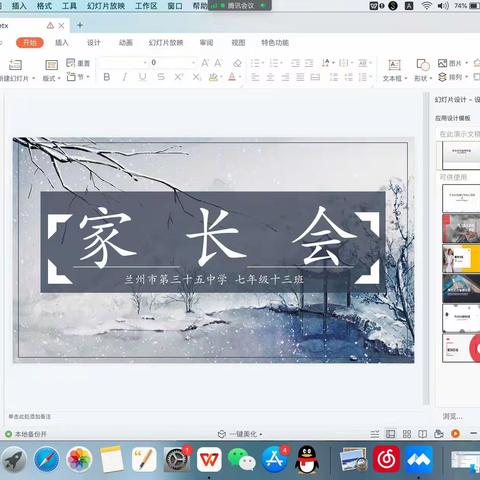480x480 pixels.
Task: Open the 格式 menu in the menu bar
Action: point(44,6)
